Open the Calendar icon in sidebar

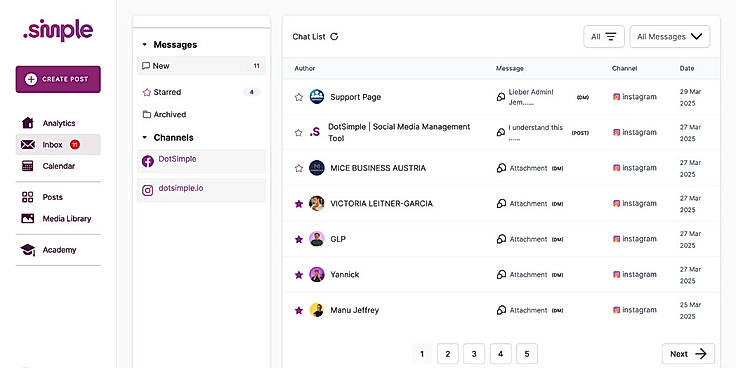[28, 166]
